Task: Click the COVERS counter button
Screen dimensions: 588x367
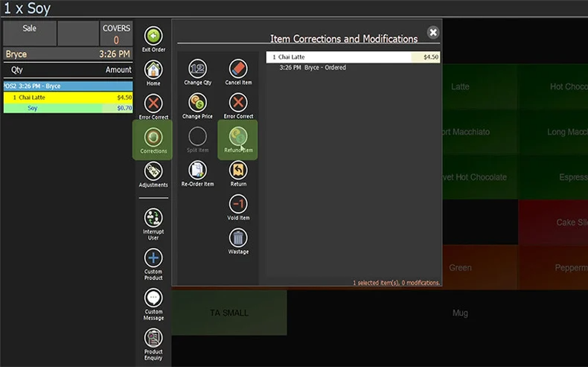Action: point(116,33)
